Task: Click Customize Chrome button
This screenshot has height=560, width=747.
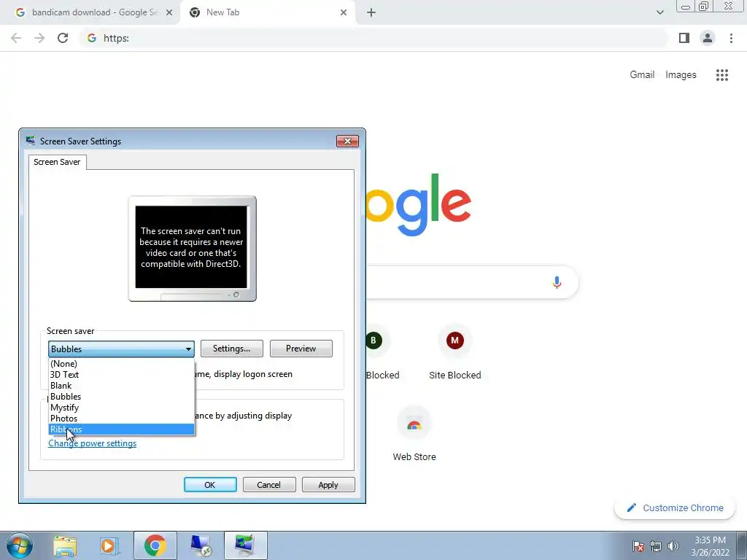Action: click(676, 508)
